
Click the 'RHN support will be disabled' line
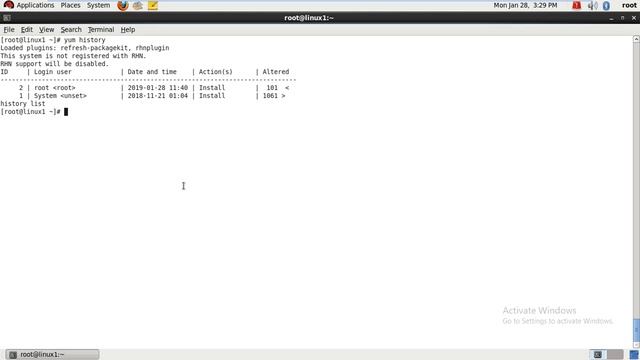click(54, 64)
